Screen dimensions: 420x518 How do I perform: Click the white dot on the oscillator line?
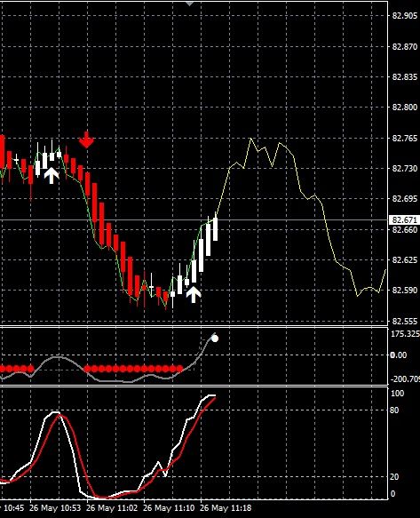[215, 339]
